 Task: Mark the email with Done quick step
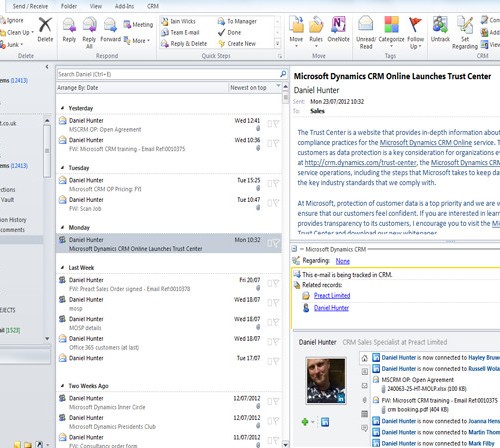point(229,32)
